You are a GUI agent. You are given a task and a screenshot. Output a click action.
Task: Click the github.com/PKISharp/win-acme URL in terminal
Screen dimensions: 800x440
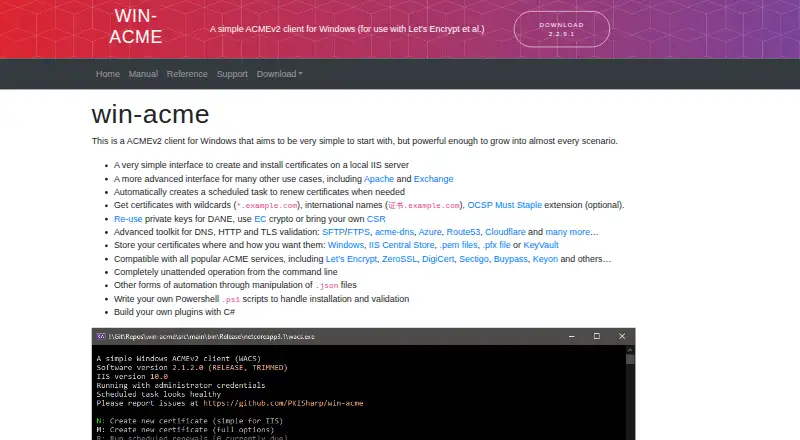[283, 403]
